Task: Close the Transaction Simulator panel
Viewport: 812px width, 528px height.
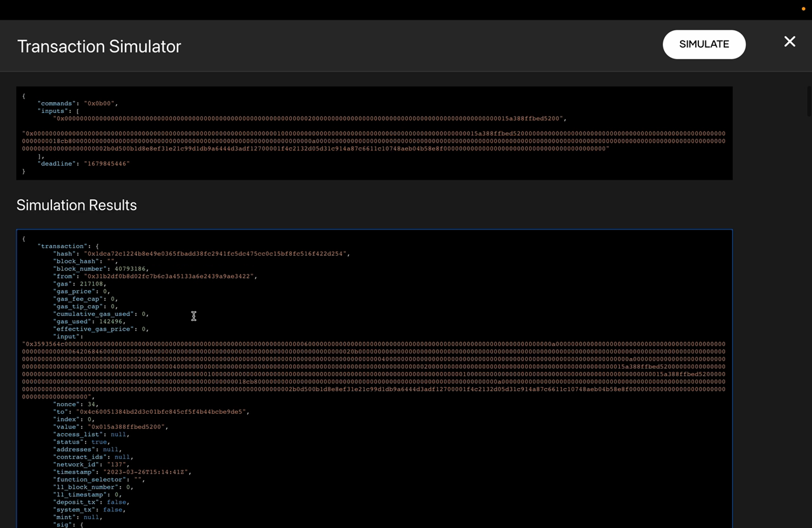Action: (x=789, y=42)
